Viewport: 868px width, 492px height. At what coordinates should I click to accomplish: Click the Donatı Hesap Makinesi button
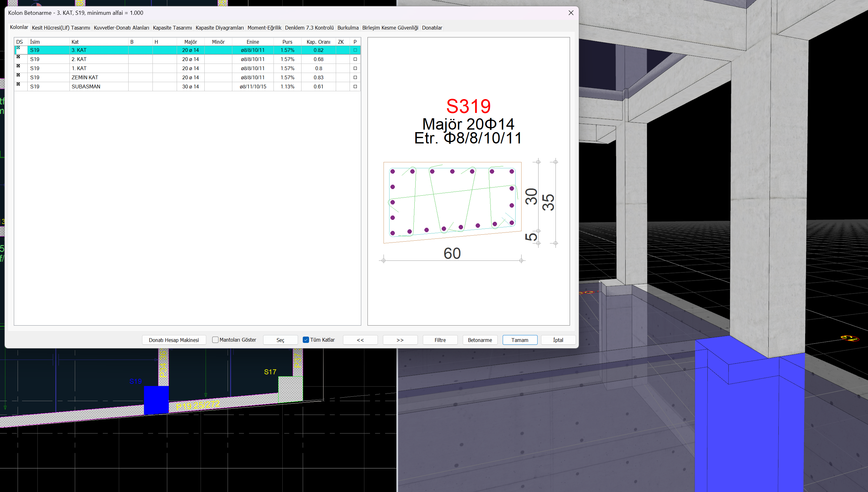[x=174, y=340]
